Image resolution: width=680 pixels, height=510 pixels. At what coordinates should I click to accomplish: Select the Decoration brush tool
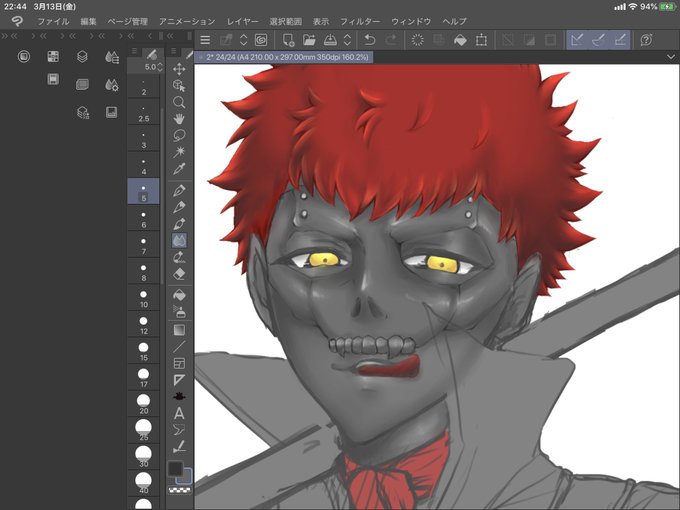pos(179,257)
